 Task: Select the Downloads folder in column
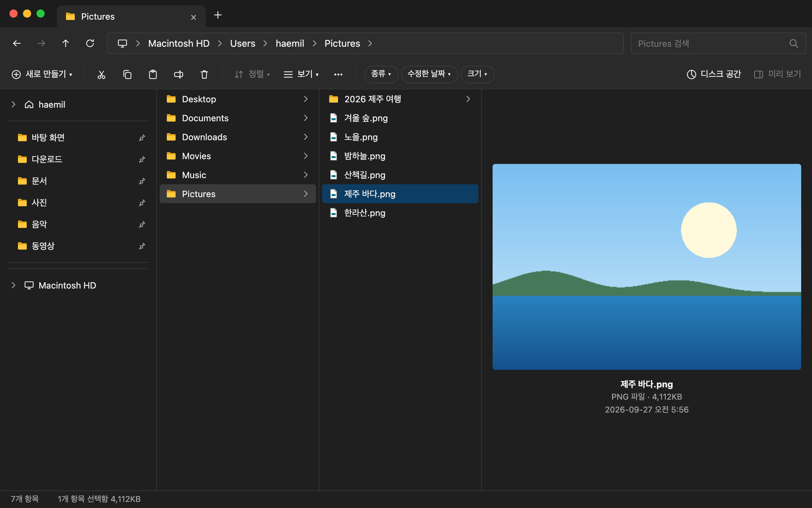click(x=238, y=137)
